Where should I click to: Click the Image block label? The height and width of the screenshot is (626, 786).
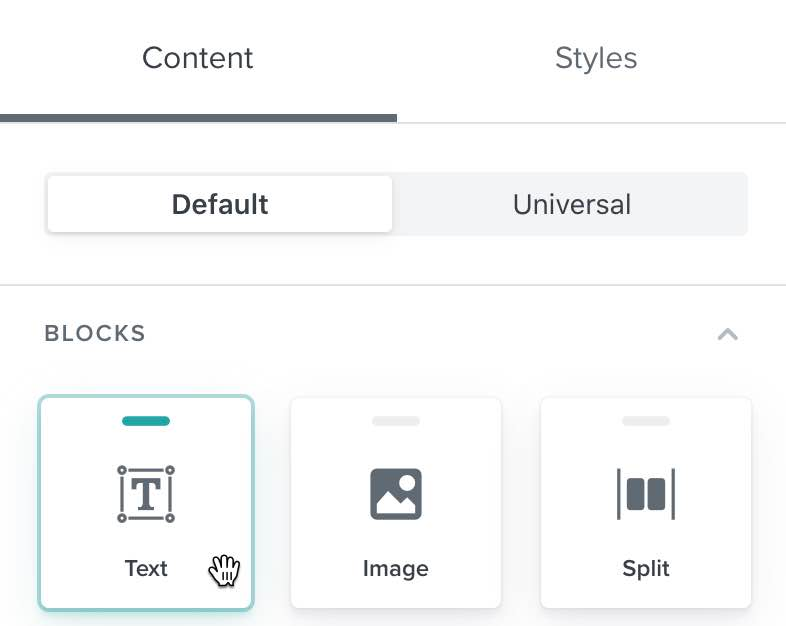click(396, 569)
